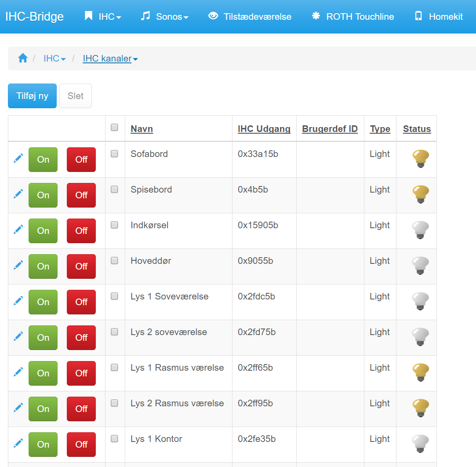Click the light bulb status for Spisebord

pyautogui.click(x=420, y=194)
